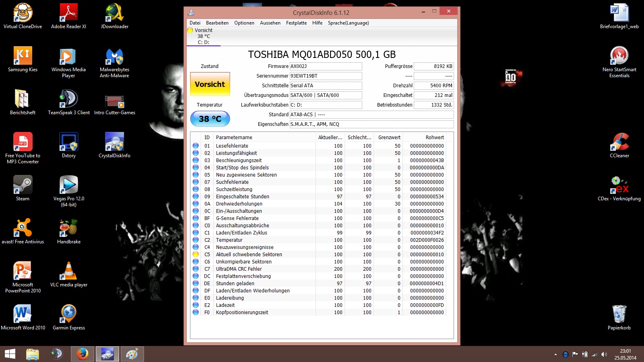Select the Eingeschaltete Stunden row

click(x=319, y=197)
